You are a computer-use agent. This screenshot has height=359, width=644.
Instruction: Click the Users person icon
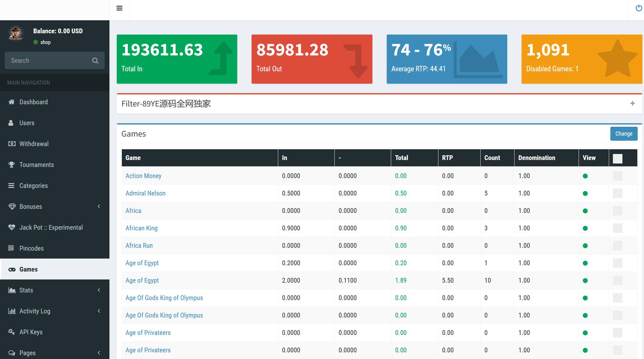pos(11,123)
